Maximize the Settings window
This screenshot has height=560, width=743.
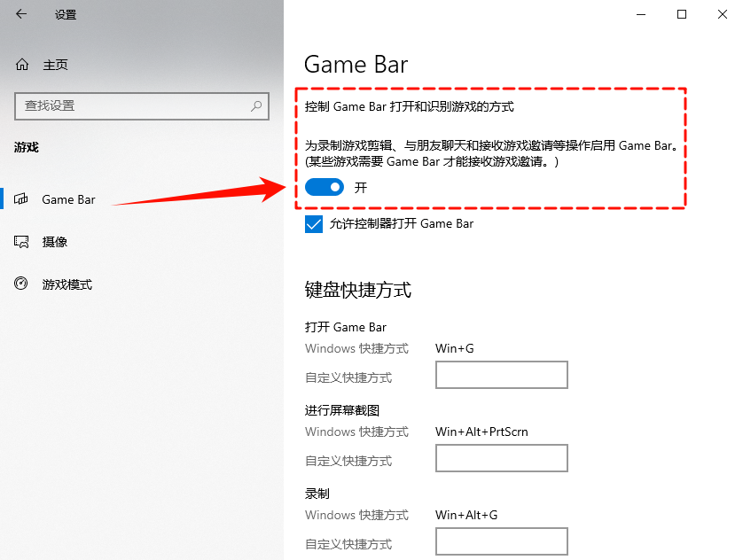(682, 14)
